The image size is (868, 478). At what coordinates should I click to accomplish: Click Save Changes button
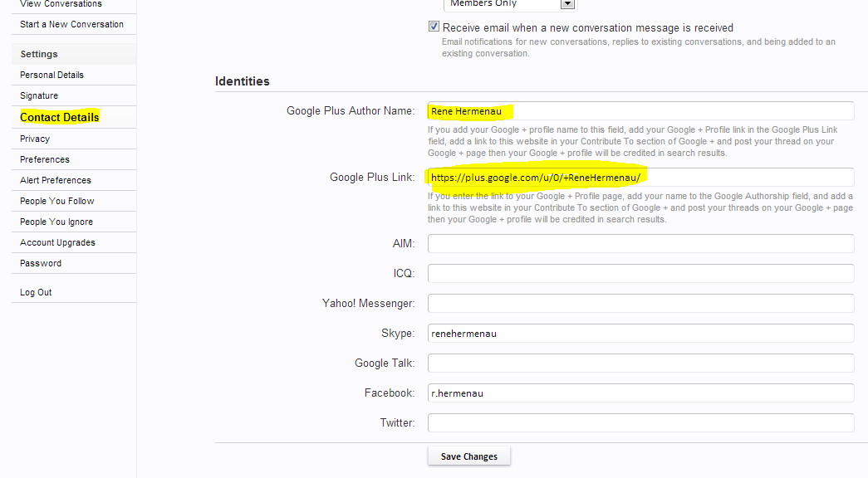[x=468, y=456]
